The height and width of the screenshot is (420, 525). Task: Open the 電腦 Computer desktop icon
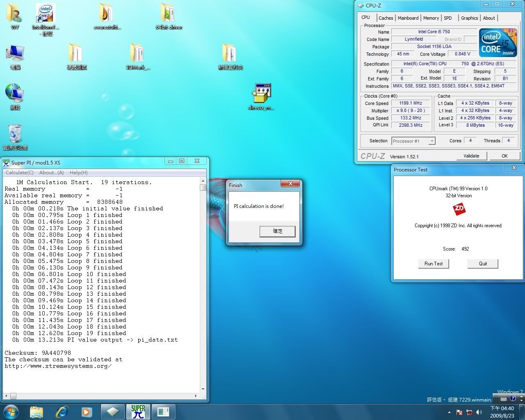[x=15, y=57]
